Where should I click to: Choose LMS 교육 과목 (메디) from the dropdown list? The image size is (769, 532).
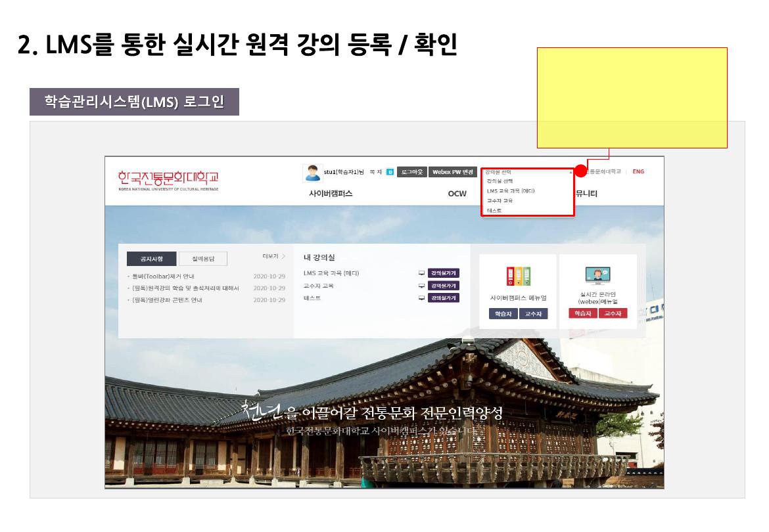511,191
